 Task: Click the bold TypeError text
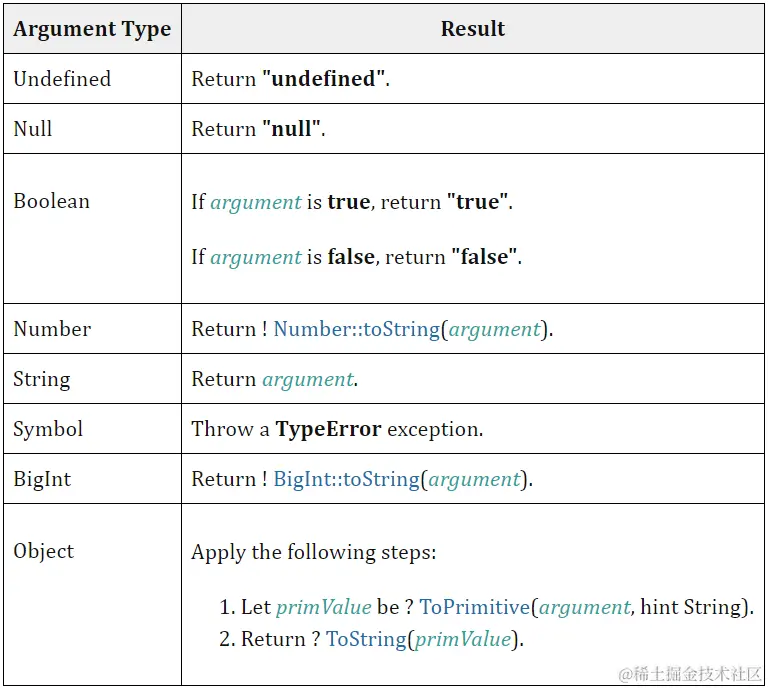coord(328,429)
